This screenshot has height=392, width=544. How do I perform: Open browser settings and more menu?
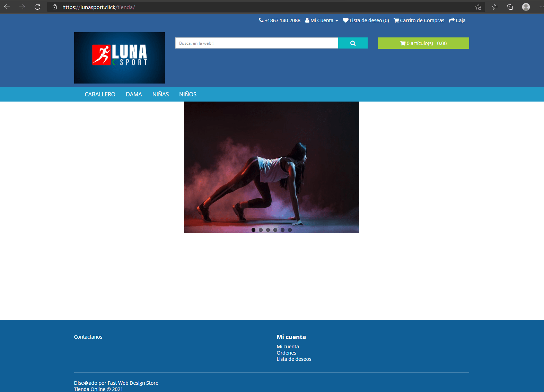[x=541, y=7]
